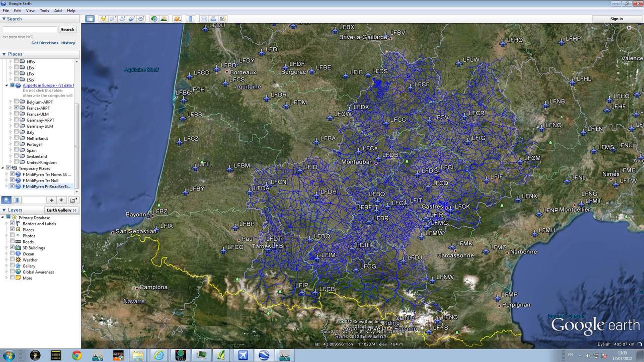Click the Show Ruler tool
The image size is (644, 362).
(x=190, y=19)
